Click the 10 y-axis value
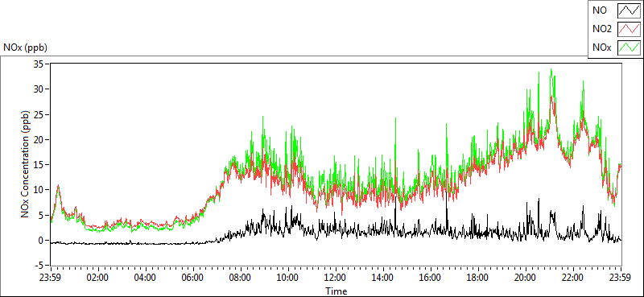644x297 pixels. [x=39, y=190]
